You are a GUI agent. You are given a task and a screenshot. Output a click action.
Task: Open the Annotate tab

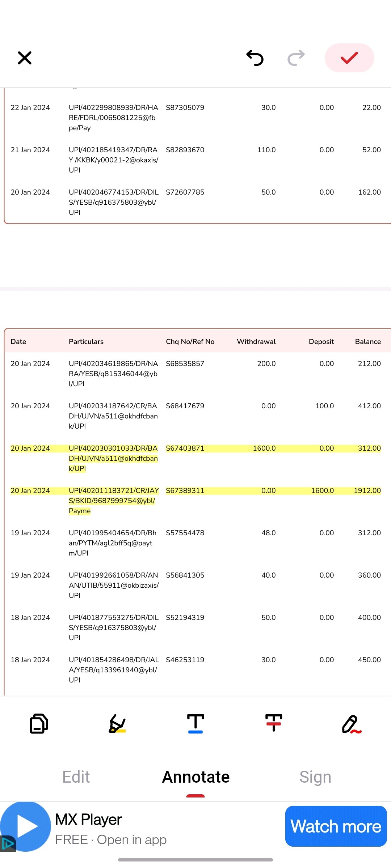pos(195,777)
